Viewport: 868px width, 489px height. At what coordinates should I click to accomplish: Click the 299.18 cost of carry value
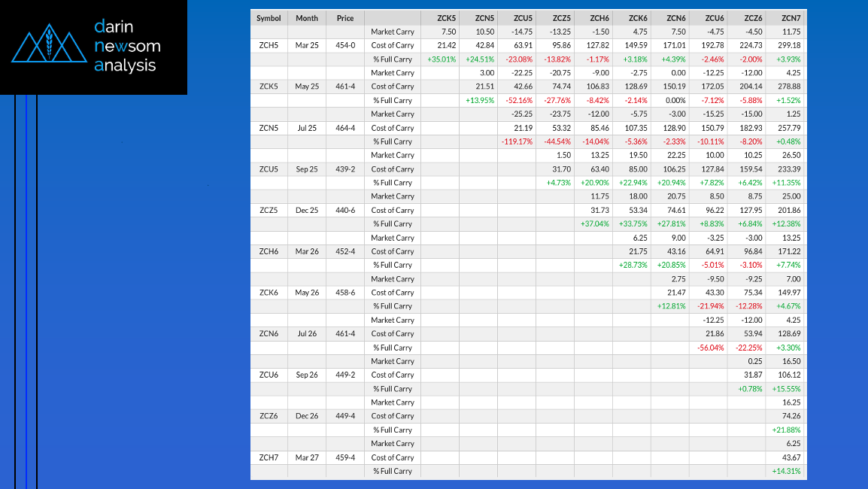(788, 45)
